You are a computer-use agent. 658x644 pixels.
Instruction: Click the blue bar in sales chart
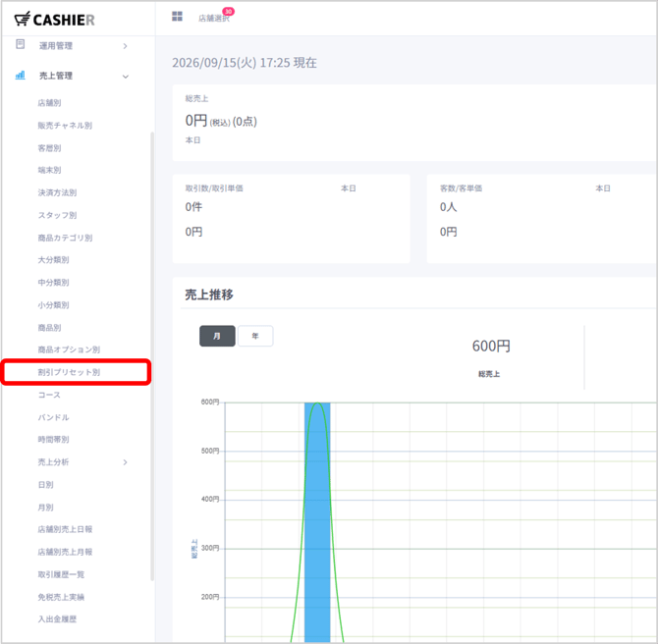[x=317, y=522]
